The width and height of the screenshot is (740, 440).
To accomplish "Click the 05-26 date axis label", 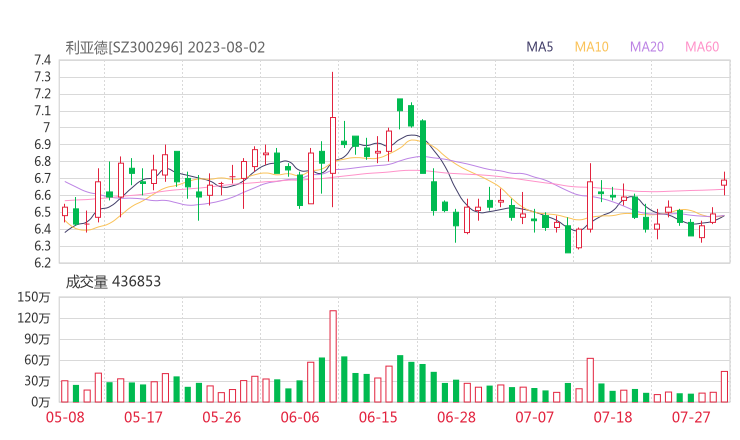I will [222, 417].
